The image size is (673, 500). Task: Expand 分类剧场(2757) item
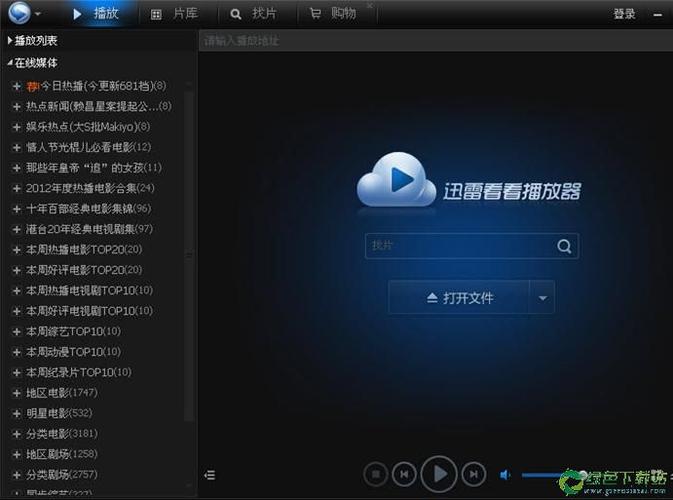tap(17, 475)
